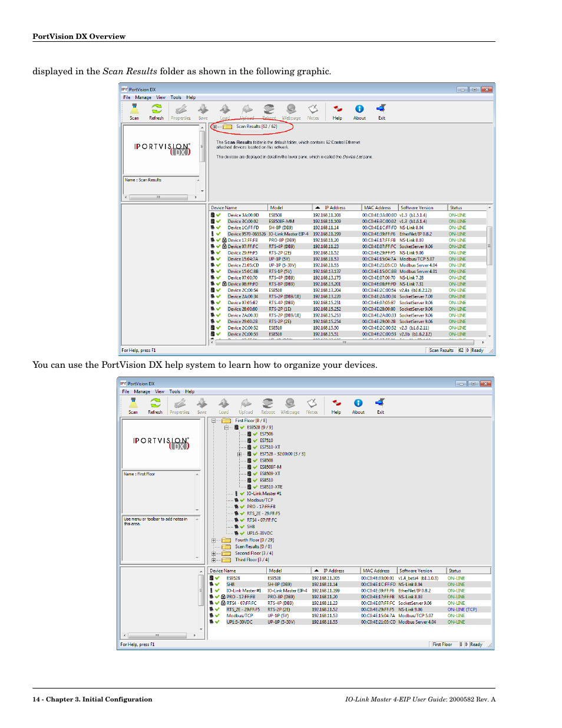Sort by MAC Address column in lower window
Viewport: 562px width, 728px height.
tap(379, 571)
